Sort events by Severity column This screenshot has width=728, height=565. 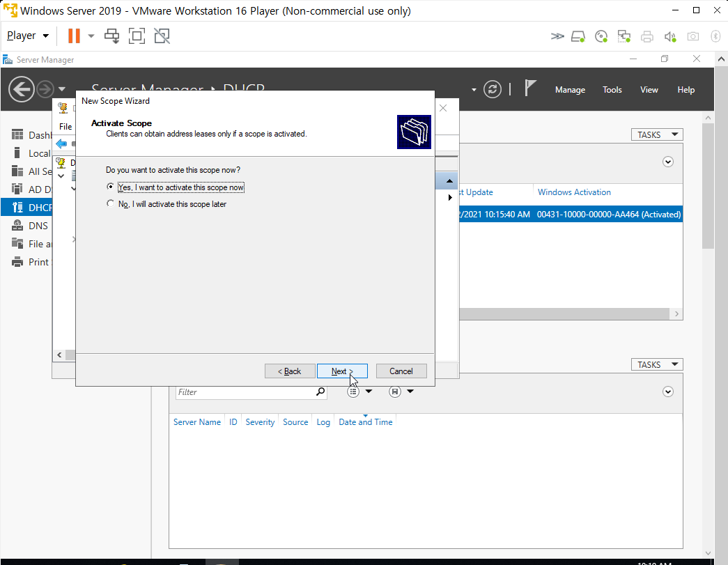coord(260,422)
